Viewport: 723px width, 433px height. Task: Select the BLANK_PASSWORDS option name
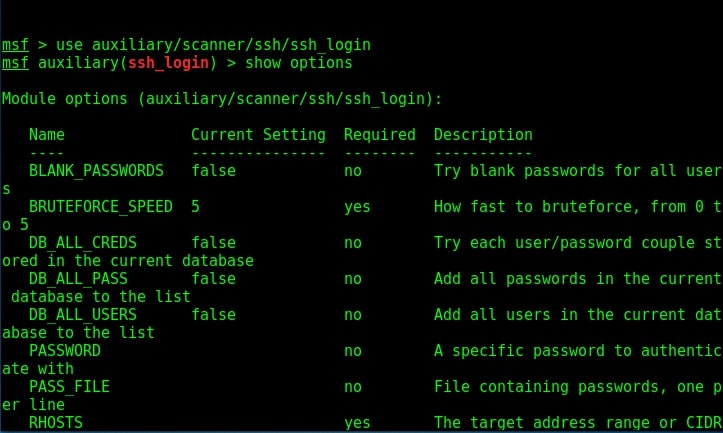tap(96, 171)
